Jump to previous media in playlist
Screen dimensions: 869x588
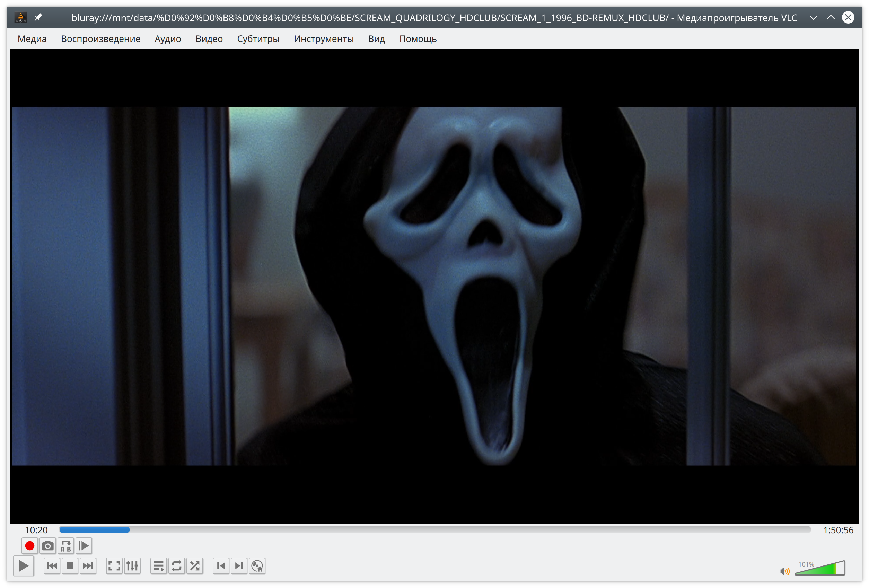click(x=52, y=565)
